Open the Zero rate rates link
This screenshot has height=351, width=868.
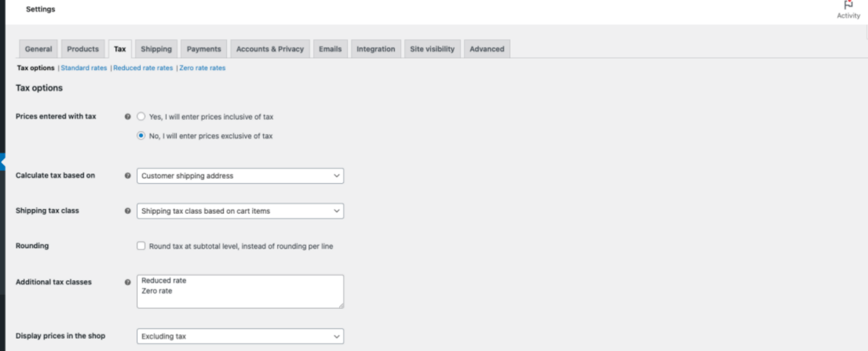[x=202, y=68]
